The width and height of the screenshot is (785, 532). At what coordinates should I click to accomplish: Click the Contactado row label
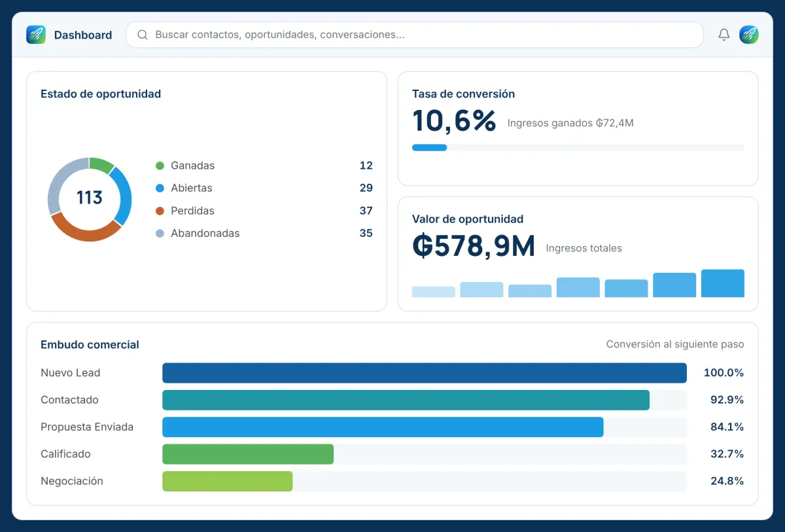click(69, 400)
